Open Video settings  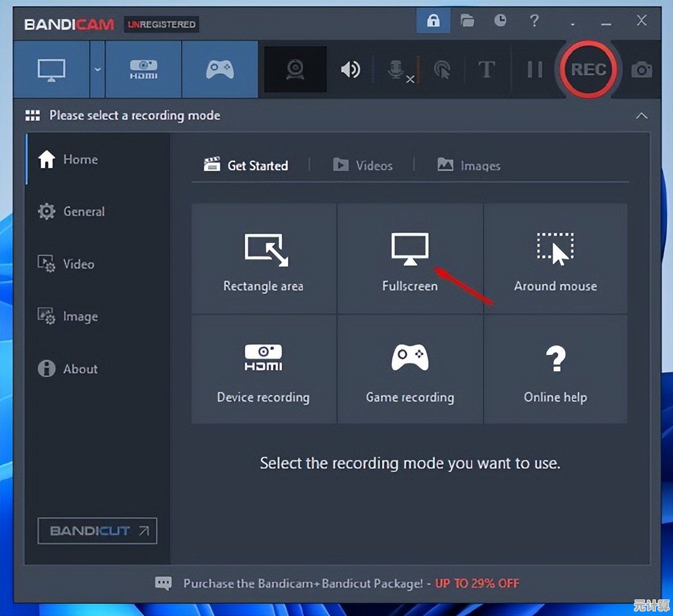98,264
